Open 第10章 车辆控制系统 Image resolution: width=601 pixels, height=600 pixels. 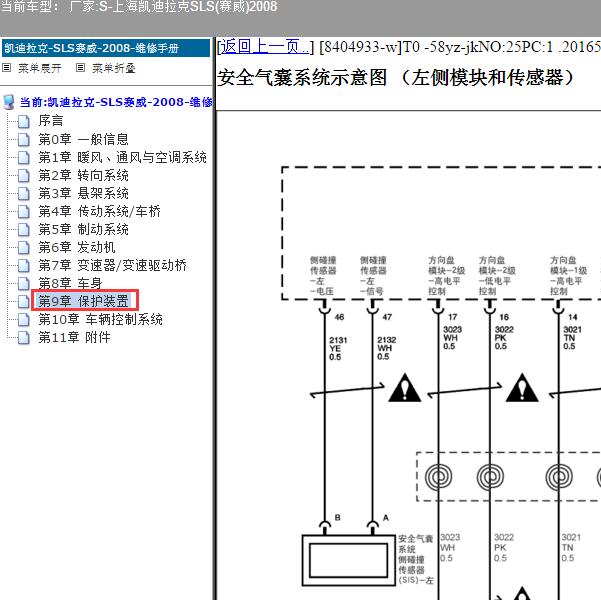(100, 319)
